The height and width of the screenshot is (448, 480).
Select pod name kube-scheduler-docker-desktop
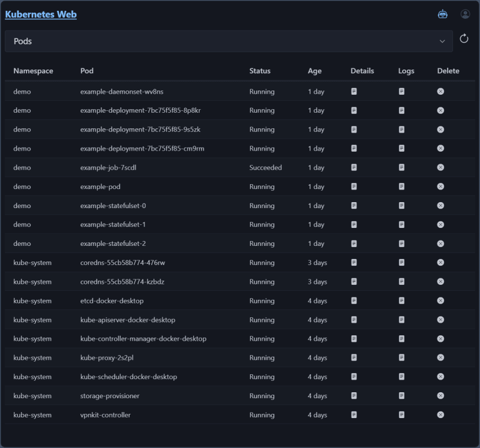coord(128,377)
